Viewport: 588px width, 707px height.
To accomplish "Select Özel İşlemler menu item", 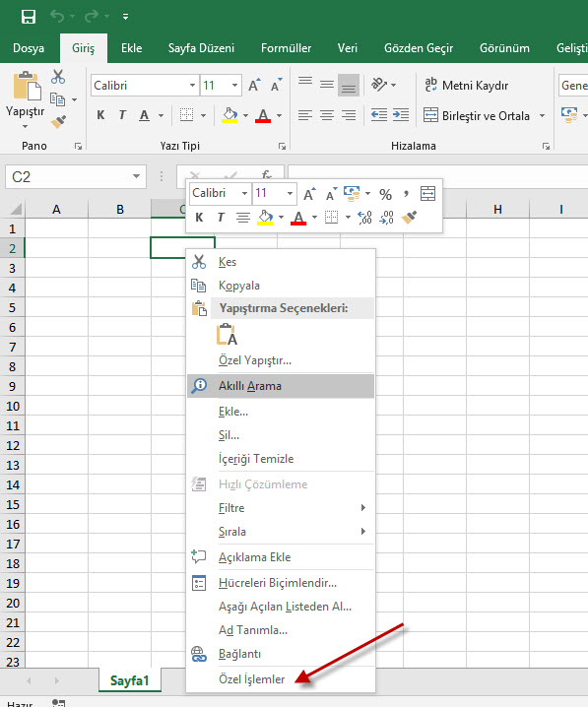I will (281, 679).
